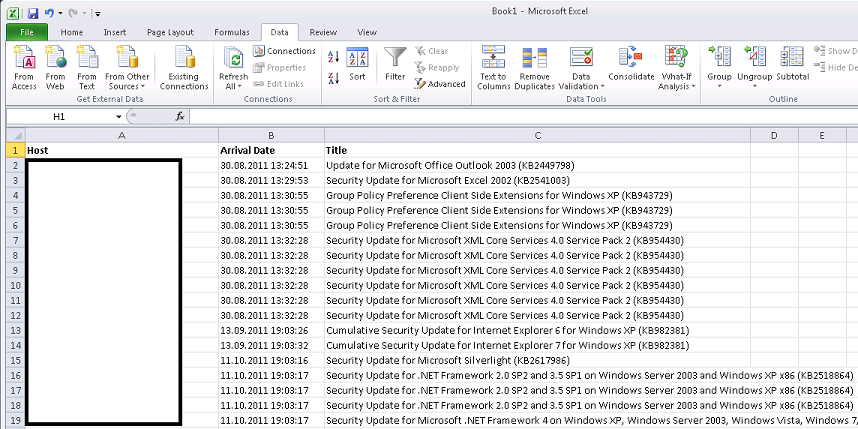Select the Arrival Date header cell
This screenshot has width=858, height=429.
271,150
